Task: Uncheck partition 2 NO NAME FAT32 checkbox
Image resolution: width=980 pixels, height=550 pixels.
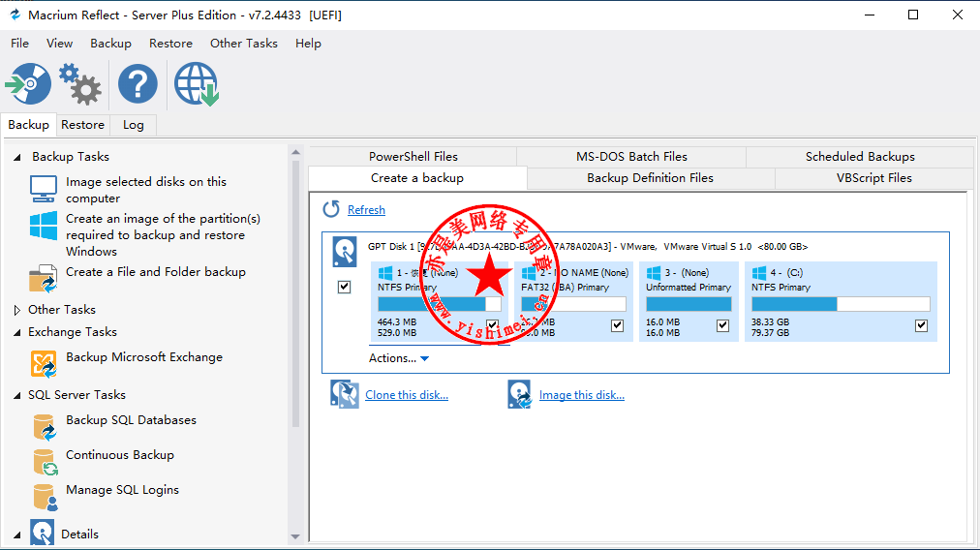Action: click(x=618, y=325)
